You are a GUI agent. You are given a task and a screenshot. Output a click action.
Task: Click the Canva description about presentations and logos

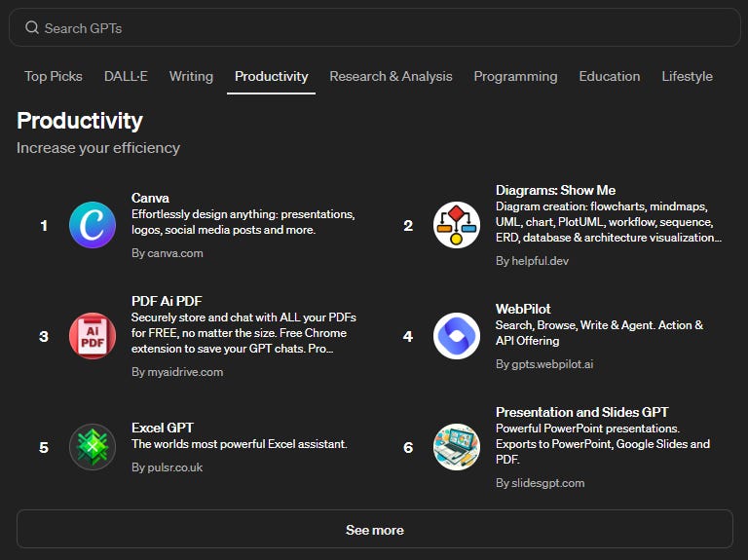(243, 222)
